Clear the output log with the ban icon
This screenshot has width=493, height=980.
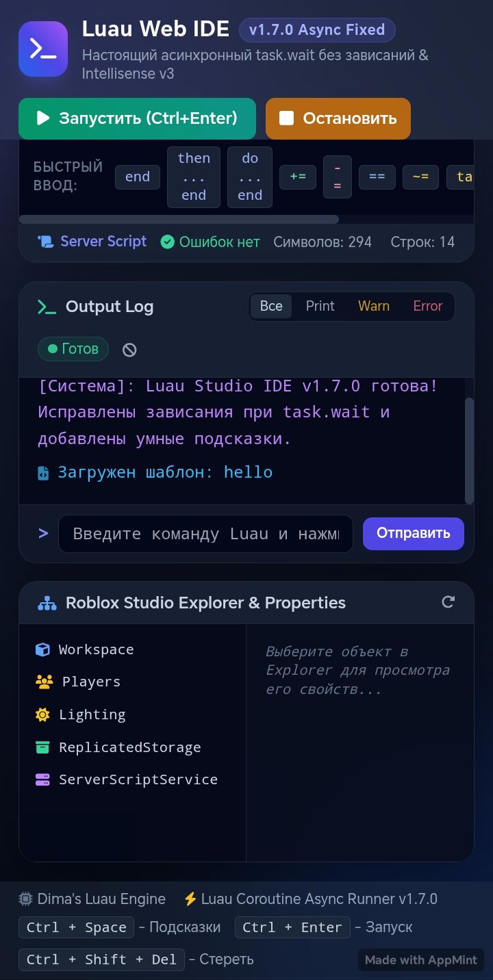[x=129, y=350]
